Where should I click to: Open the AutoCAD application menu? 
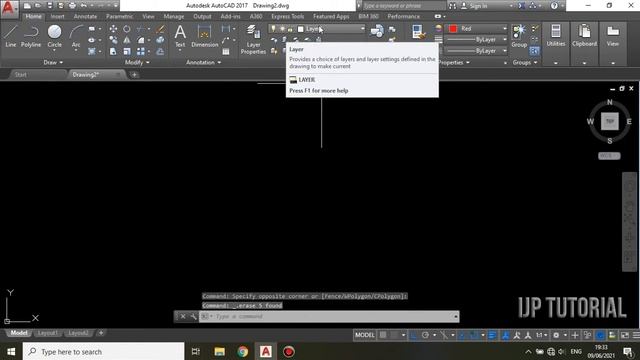(8, 9)
